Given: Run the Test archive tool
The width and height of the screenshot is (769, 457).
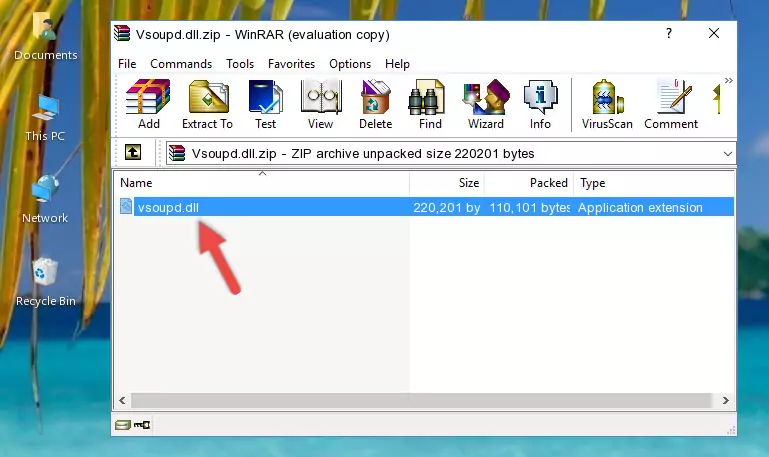Looking at the screenshot, I should pyautogui.click(x=265, y=104).
